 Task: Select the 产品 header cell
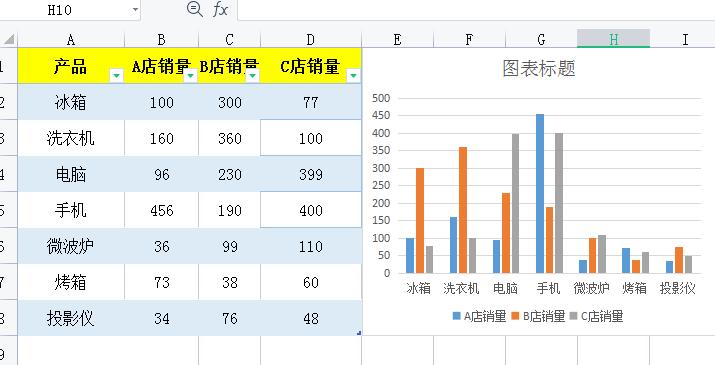pos(71,66)
